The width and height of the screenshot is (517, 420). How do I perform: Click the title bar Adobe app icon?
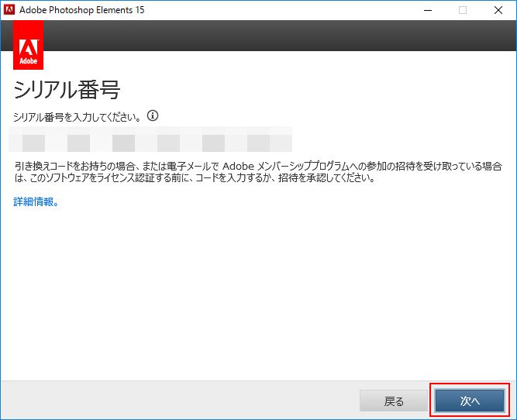[x=9, y=9]
